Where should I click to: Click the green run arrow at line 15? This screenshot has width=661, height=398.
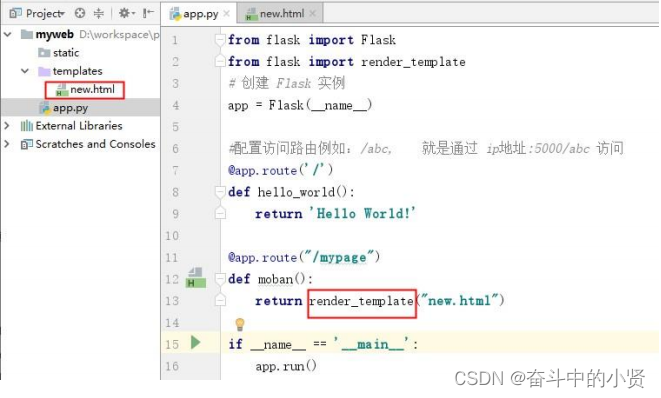point(195,342)
